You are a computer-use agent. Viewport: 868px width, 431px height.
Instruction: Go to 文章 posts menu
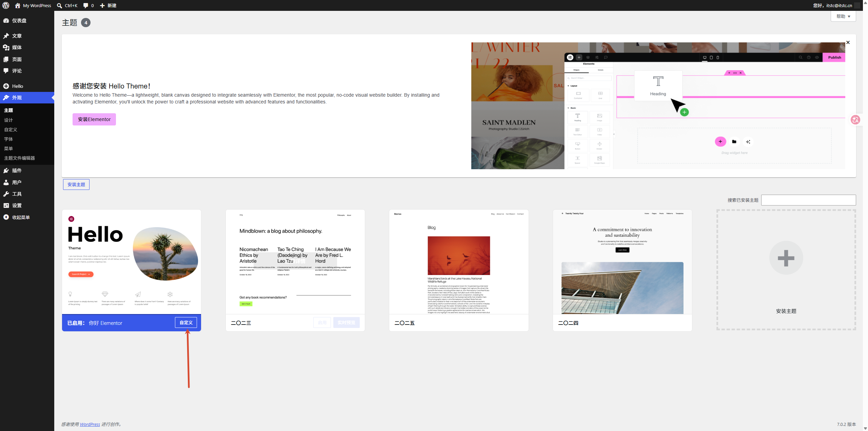27,36
